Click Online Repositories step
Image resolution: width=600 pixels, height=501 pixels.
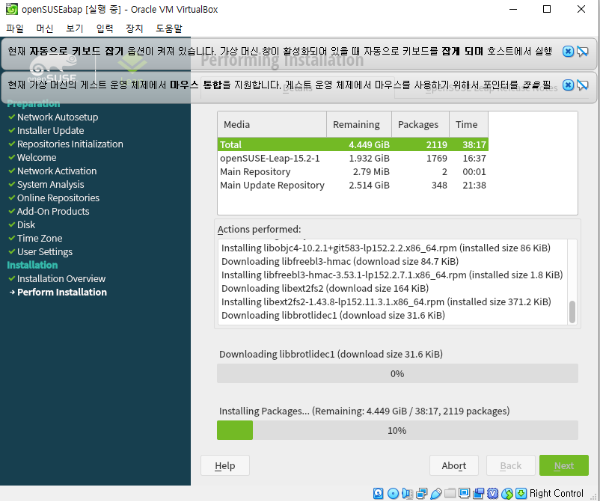[x=58, y=198]
